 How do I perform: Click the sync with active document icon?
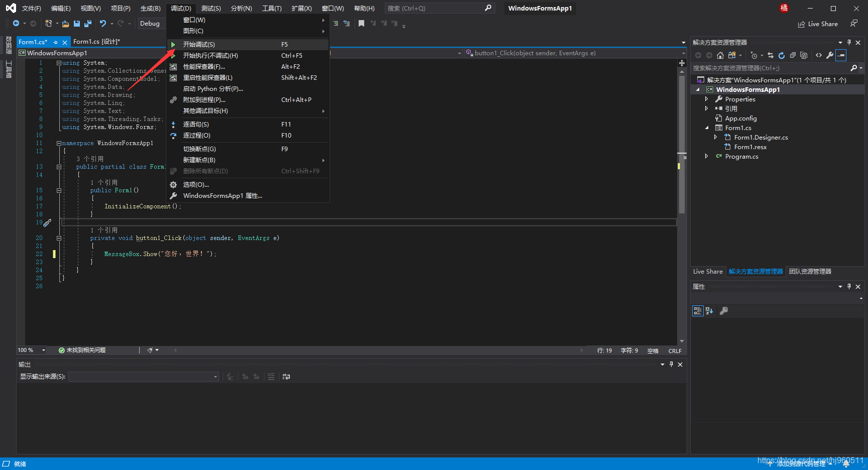click(771, 55)
